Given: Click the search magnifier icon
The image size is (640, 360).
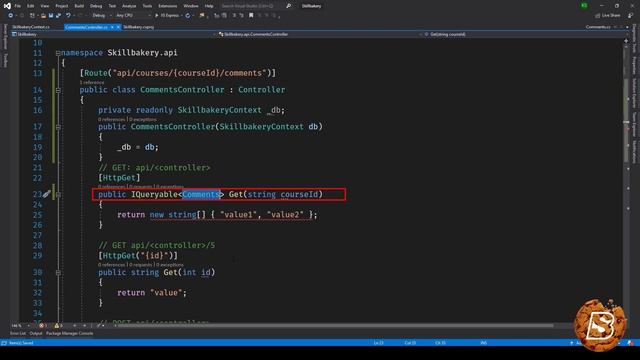Looking at the screenshot, I should click(x=289, y=6).
